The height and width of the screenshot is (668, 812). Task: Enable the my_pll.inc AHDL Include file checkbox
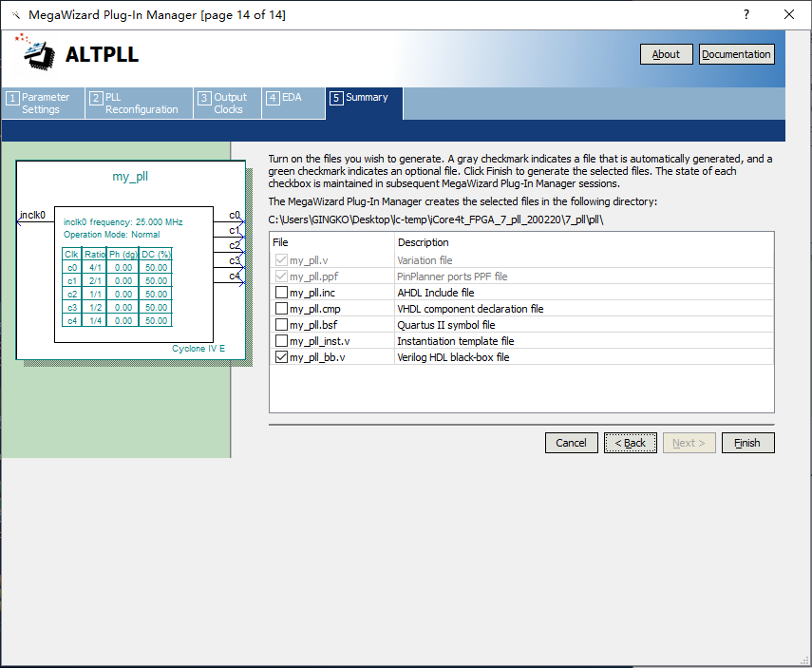[x=281, y=293]
